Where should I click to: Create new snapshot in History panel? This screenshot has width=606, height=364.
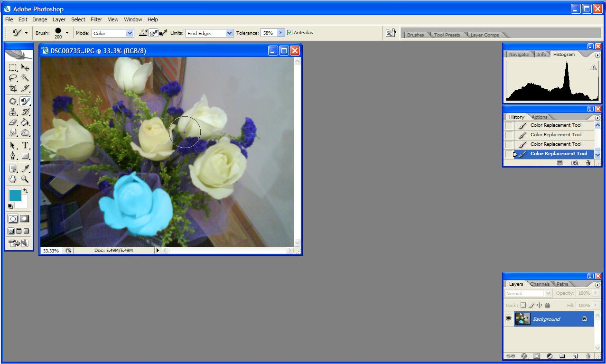[575, 163]
